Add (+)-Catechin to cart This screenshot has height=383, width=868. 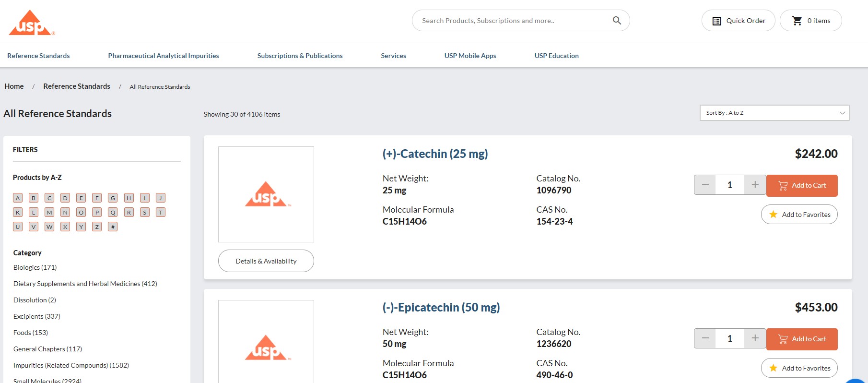click(801, 185)
